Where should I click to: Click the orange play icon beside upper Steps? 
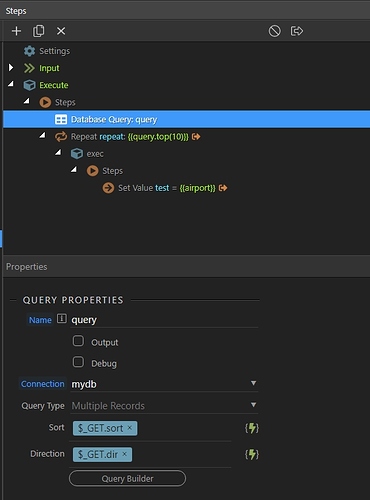tap(45, 102)
